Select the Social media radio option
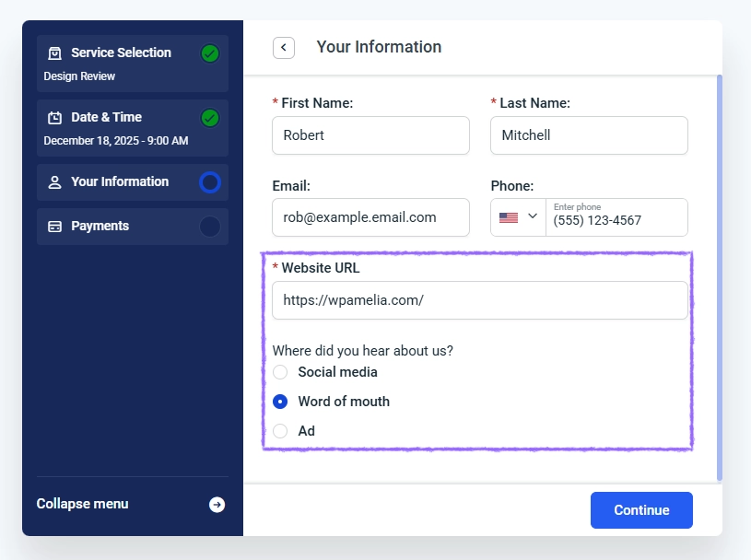The image size is (751, 560). (x=280, y=372)
